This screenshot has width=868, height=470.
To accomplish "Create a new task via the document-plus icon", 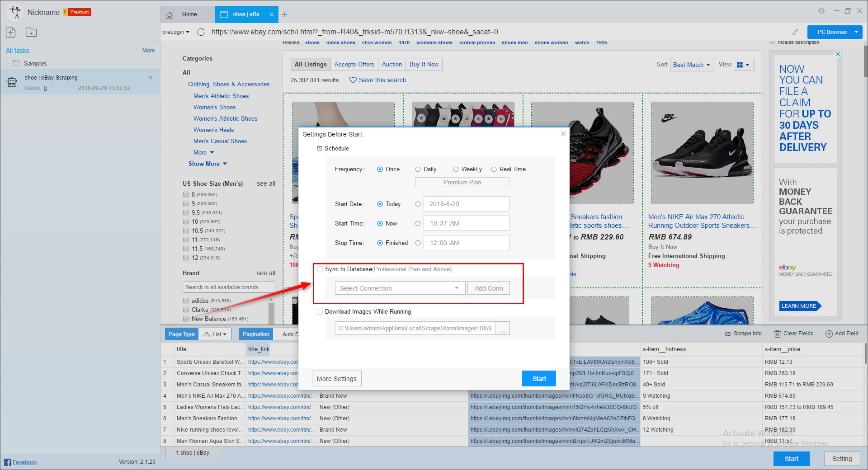I will [10, 32].
